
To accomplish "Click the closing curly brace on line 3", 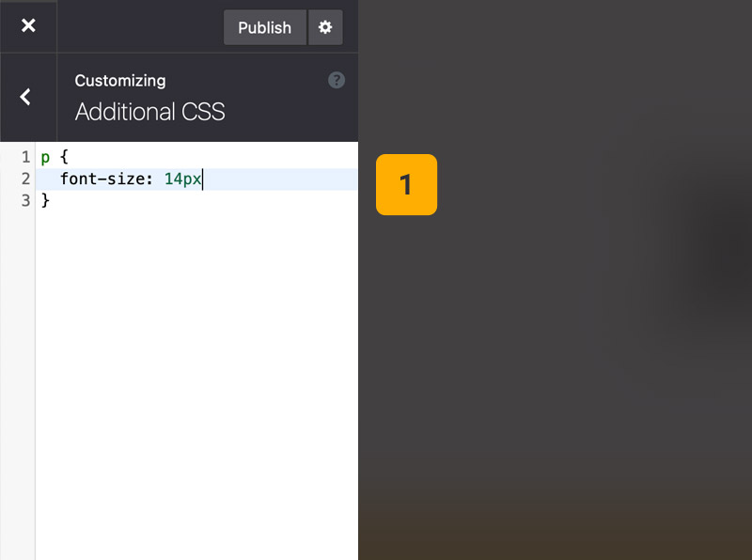I will pos(45,200).
